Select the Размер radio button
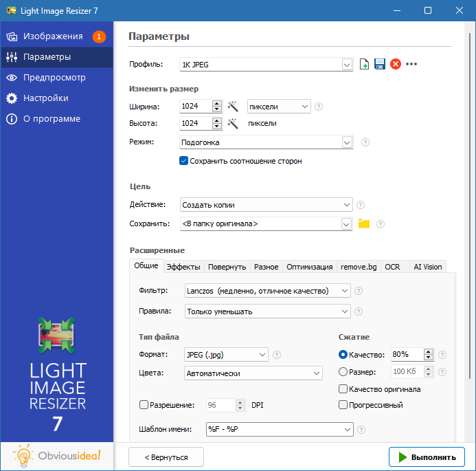Screen dimensions: 476x471 pyautogui.click(x=343, y=371)
